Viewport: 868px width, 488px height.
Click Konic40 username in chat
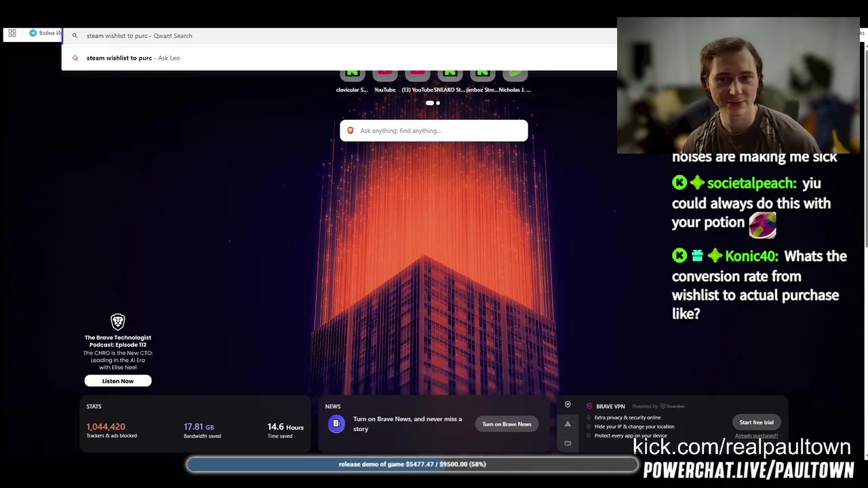751,256
